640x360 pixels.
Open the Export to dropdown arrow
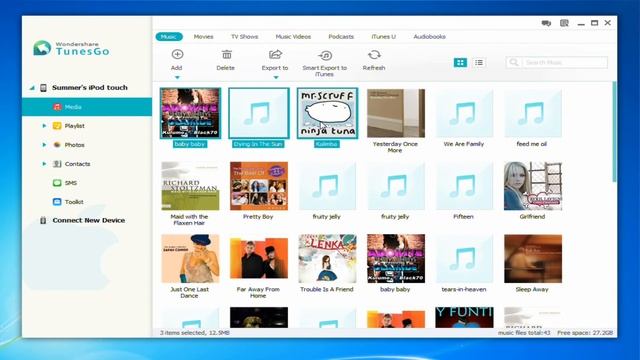276,77
